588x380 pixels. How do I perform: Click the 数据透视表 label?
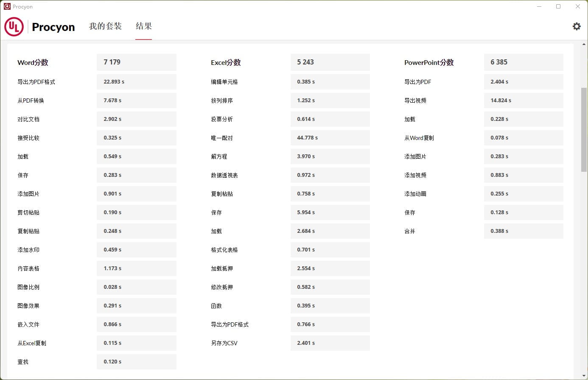(x=224, y=175)
